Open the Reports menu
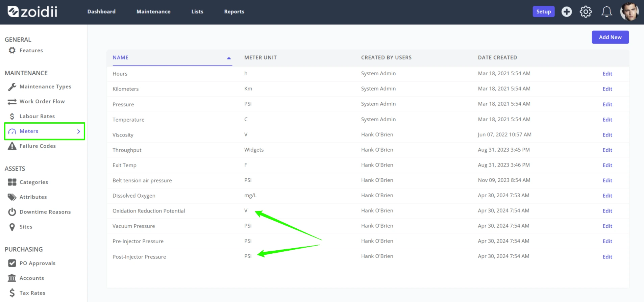Screen dimensions: 644x302 coord(234,11)
